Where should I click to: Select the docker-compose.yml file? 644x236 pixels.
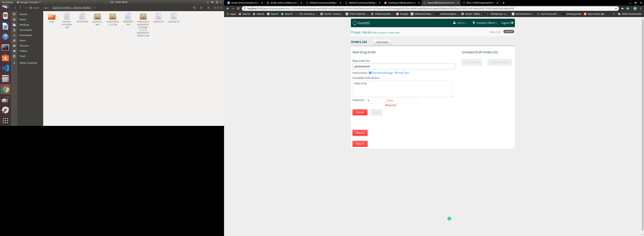[67, 21]
